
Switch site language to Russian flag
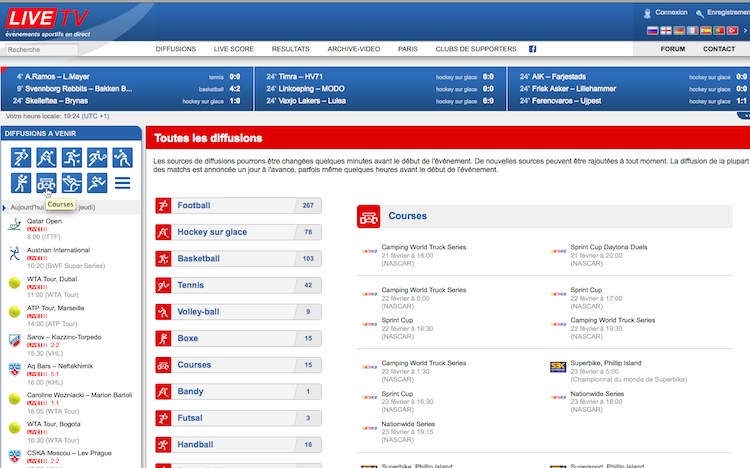(x=652, y=31)
